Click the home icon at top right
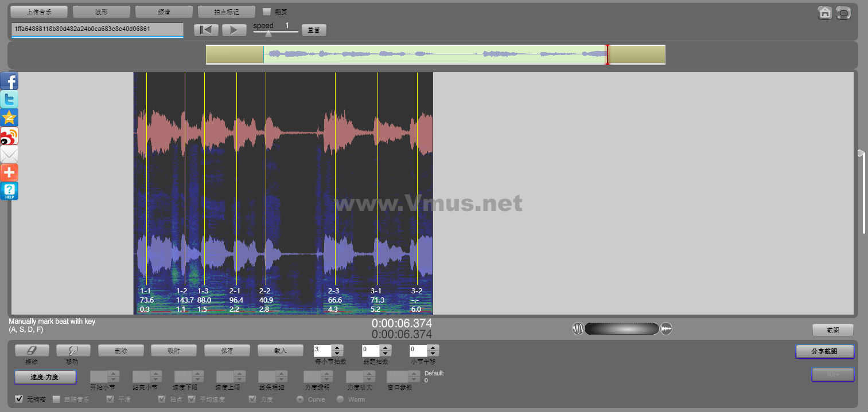This screenshot has height=412, width=868. click(x=825, y=13)
